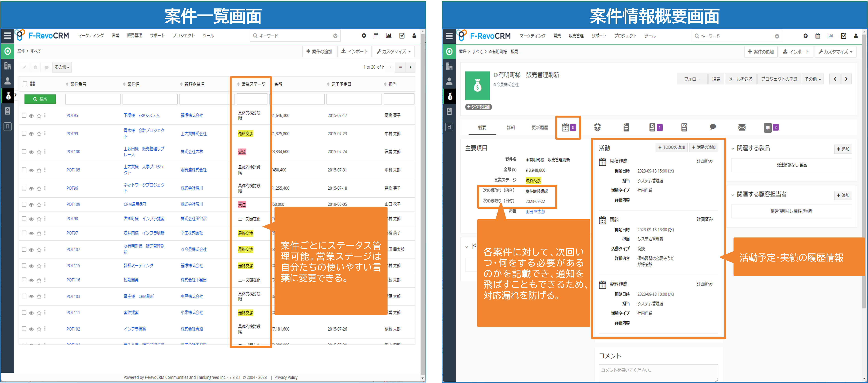The width and height of the screenshot is (868, 383).
Task: Click comment text box コメントを書いてください
Action: coord(658,373)
